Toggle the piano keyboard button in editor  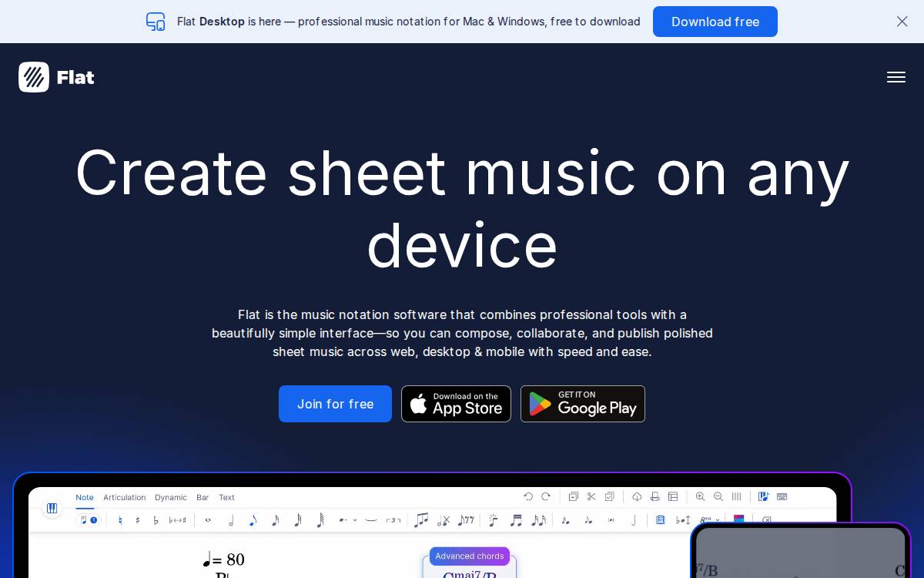52,509
